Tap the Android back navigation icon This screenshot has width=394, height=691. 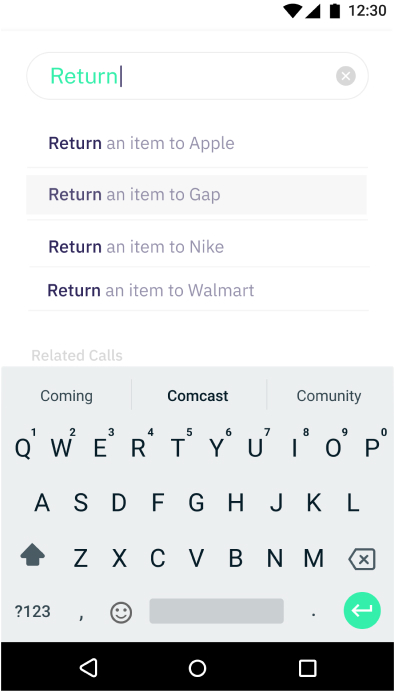pos(89,668)
